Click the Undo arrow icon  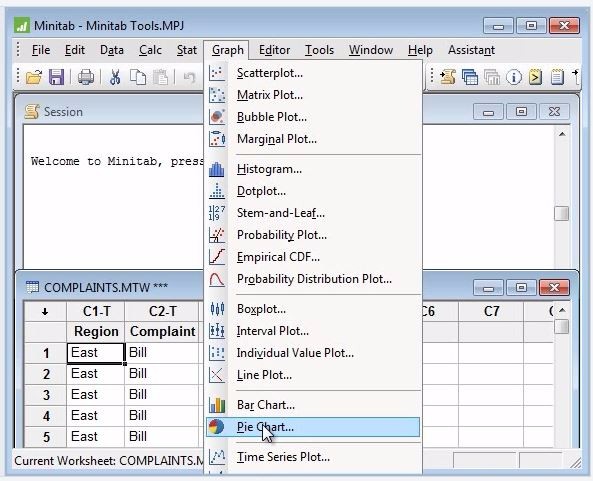point(189,77)
